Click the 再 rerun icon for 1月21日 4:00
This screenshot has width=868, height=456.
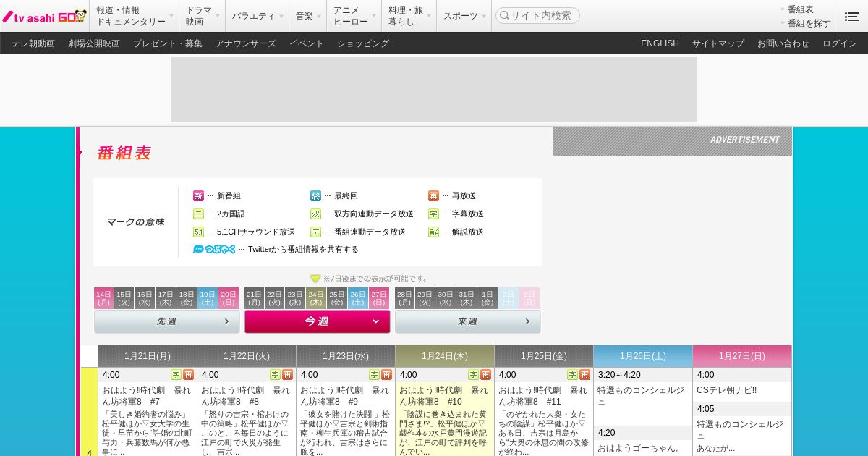[x=188, y=375]
